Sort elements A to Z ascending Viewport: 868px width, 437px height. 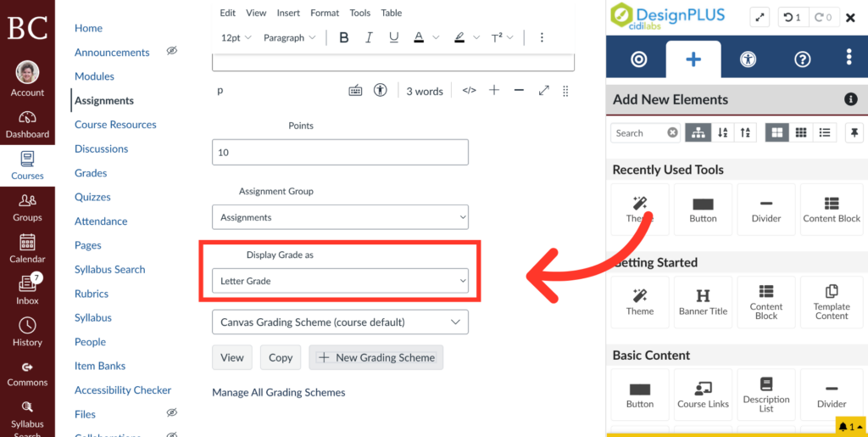coord(722,133)
